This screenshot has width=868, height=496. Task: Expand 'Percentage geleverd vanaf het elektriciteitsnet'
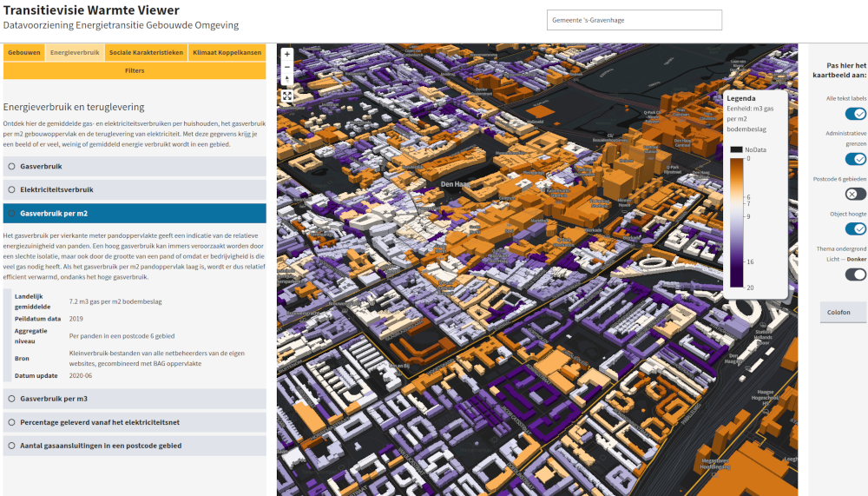click(x=135, y=422)
